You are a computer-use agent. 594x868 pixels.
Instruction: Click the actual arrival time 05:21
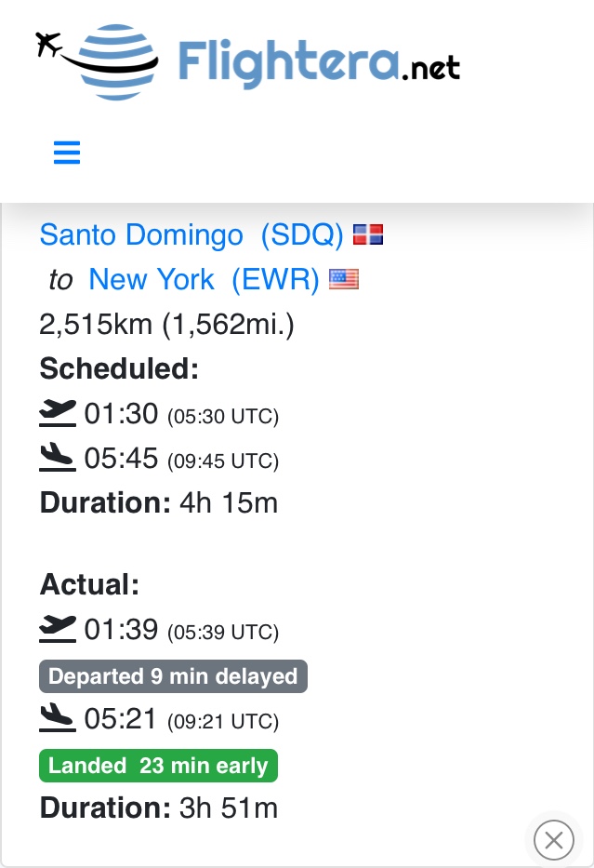point(121,719)
